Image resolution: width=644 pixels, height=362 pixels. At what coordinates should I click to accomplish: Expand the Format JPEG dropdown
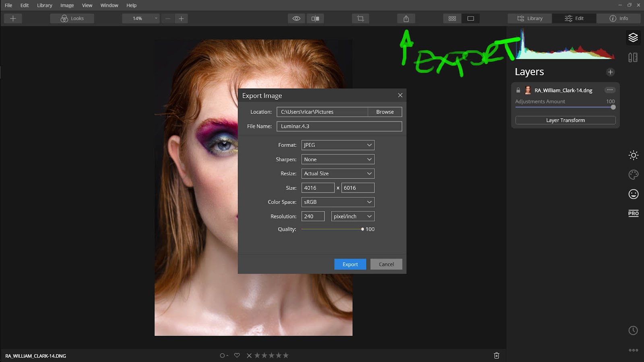pyautogui.click(x=338, y=145)
